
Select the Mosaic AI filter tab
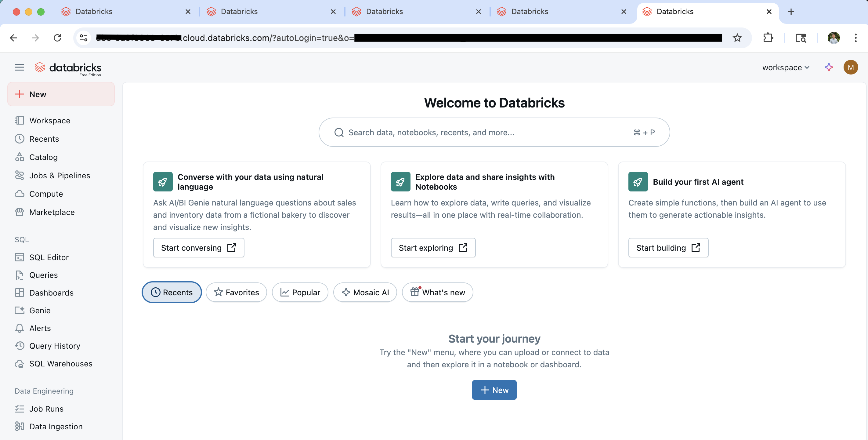point(365,292)
